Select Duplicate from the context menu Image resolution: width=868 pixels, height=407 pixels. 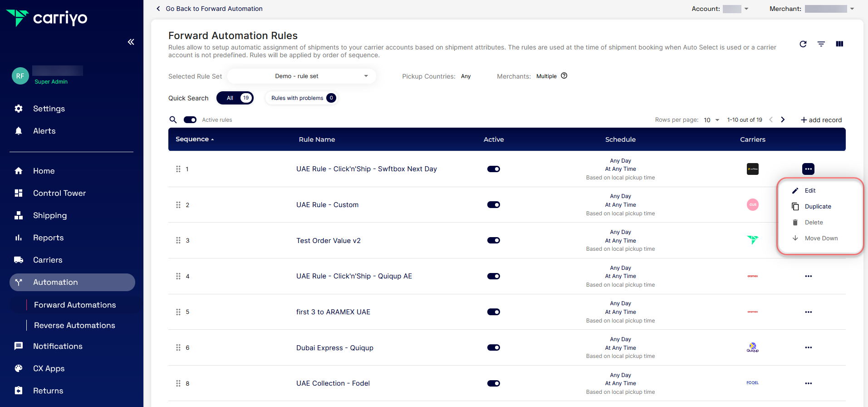[x=818, y=207]
